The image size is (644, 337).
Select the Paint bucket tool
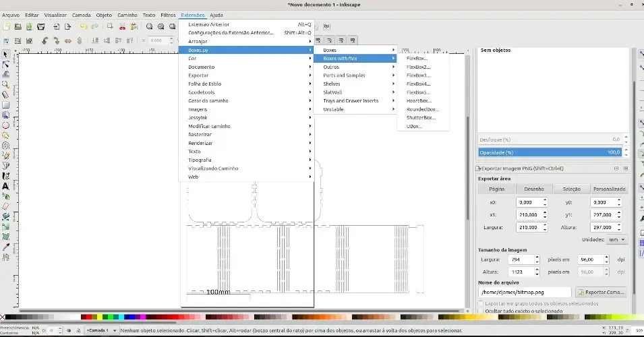pyautogui.click(x=5, y=216)
